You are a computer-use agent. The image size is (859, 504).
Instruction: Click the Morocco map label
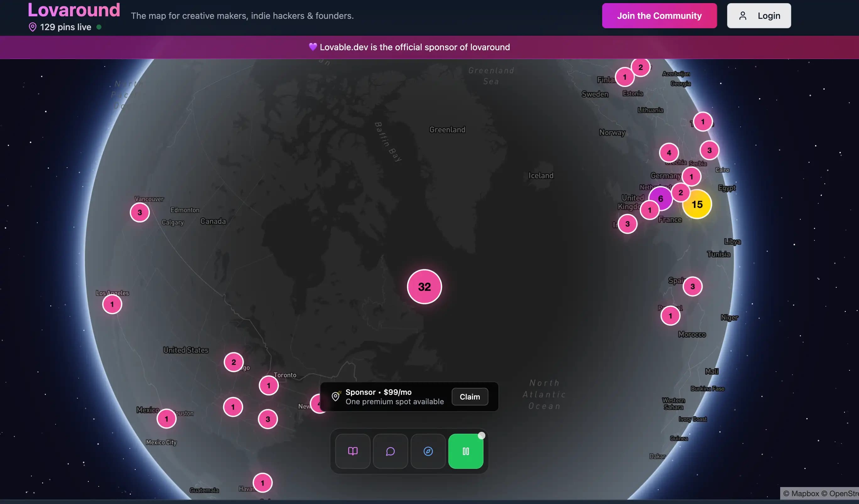point(692,334)
